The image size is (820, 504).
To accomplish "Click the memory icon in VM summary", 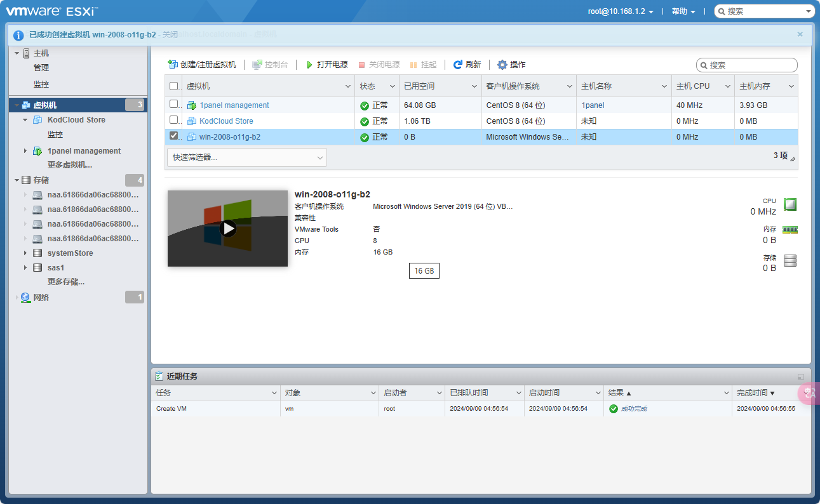I will [x=790, y=230].
